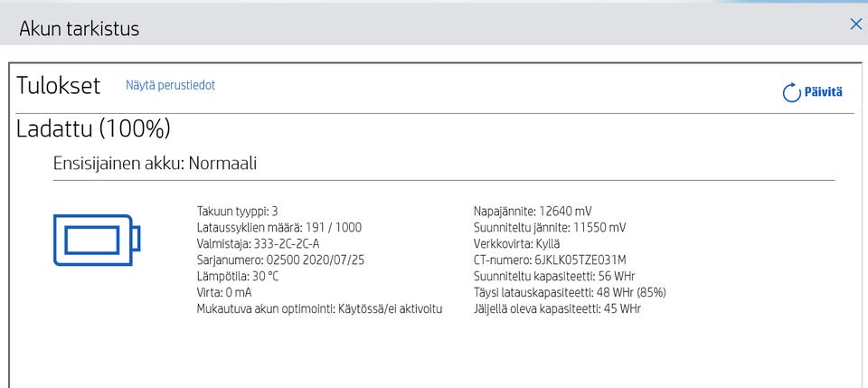Click the Suunniteltu jännite line
The height and width of the screenshot is (388, 868).
tap(549, 227)
